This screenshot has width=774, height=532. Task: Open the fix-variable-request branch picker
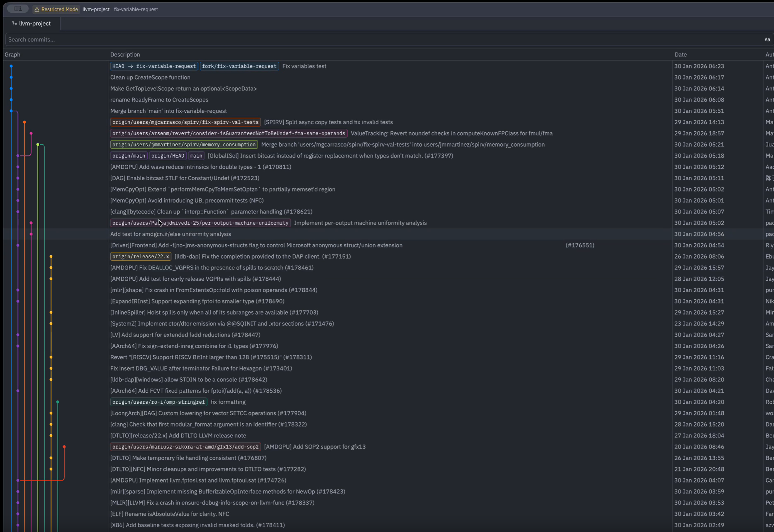coord(136,9)
